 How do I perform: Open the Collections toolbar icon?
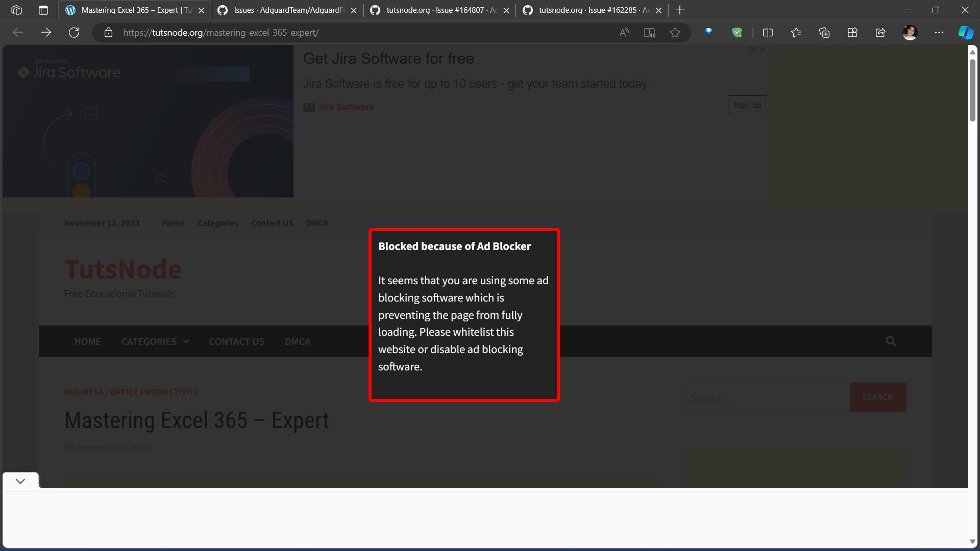(824, 33)
